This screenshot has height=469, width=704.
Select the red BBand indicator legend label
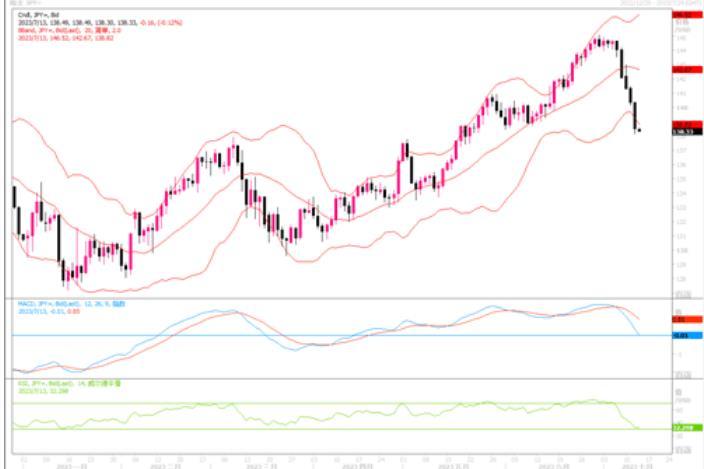coord(60,30)
